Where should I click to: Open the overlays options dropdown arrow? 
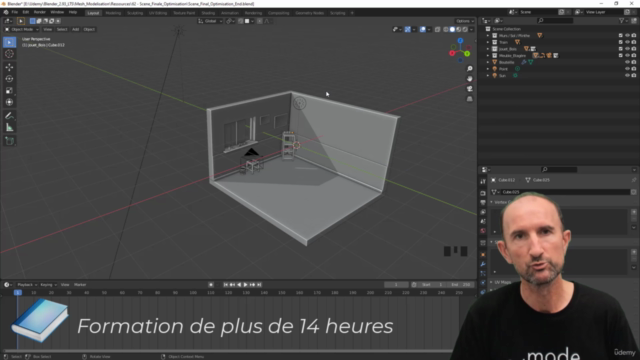pos(429,29)
